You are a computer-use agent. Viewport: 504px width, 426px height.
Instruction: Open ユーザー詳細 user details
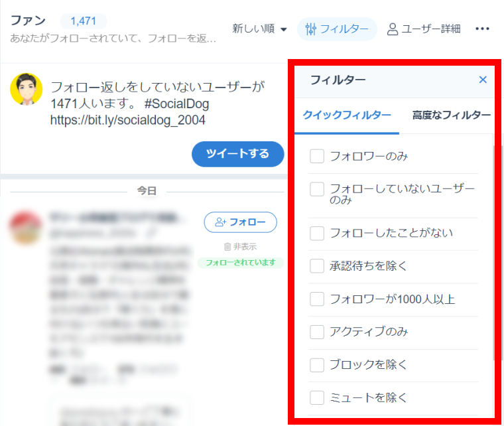click(x=424, y=29)
